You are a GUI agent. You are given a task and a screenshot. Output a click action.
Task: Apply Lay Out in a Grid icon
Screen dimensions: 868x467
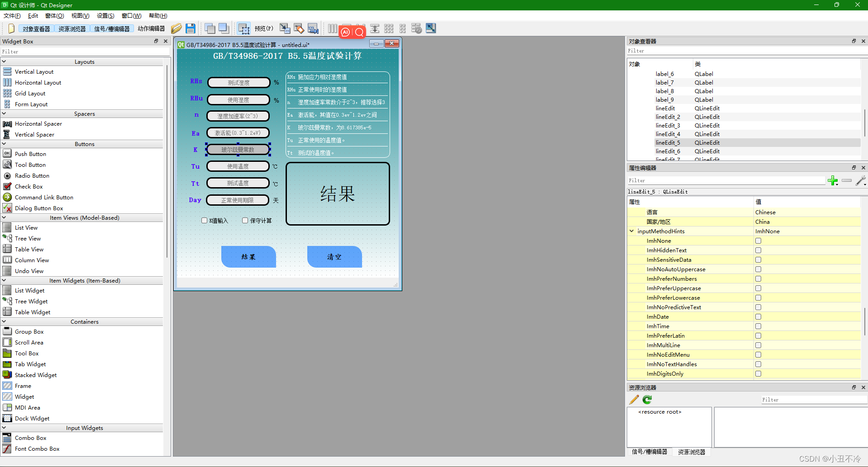pos(389,28)
